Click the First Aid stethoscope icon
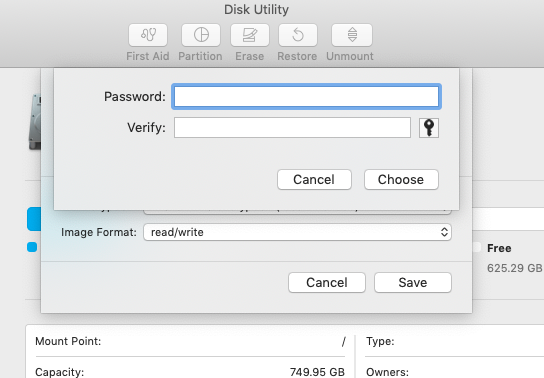Screen dimensions: 544x378 click(148, 35)
